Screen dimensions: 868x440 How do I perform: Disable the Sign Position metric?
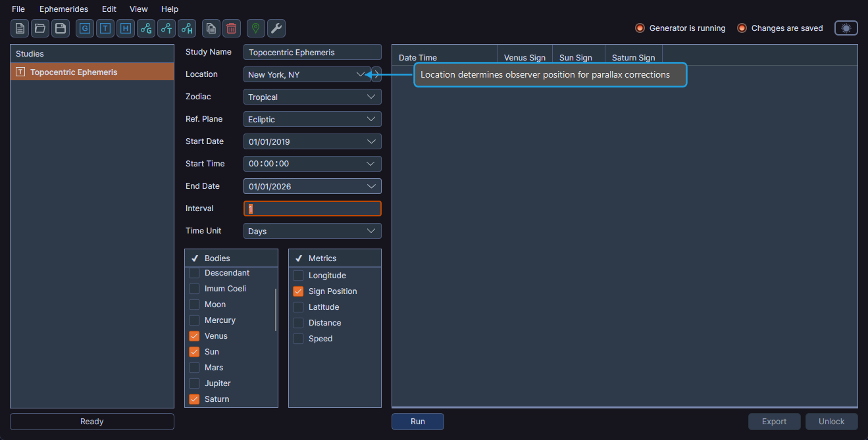tap(298, 291)
